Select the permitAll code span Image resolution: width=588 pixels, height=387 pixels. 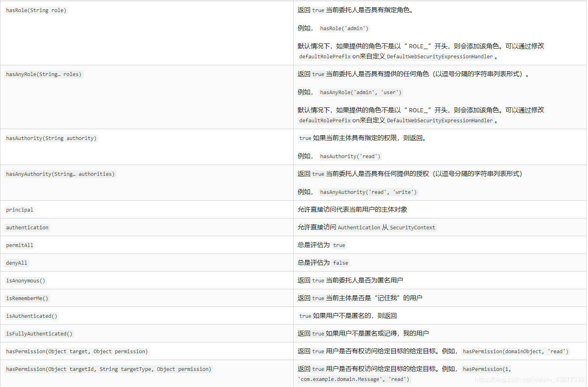click(19, 245)
